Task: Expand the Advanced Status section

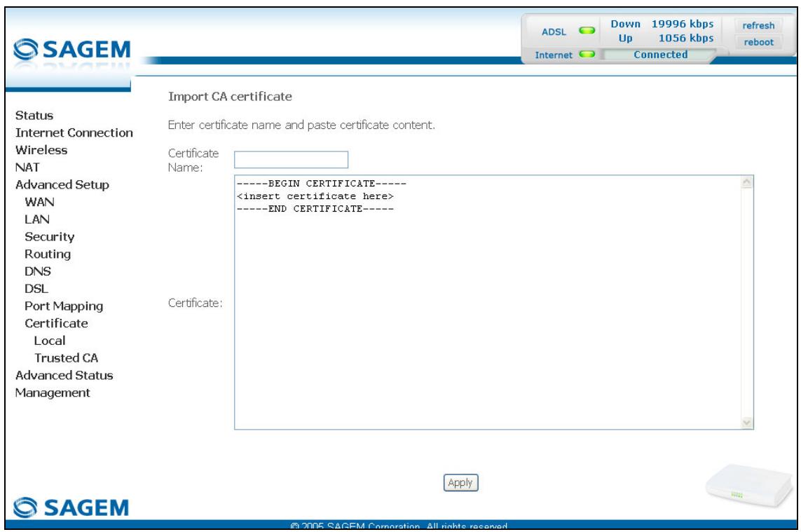Action: 64,376
